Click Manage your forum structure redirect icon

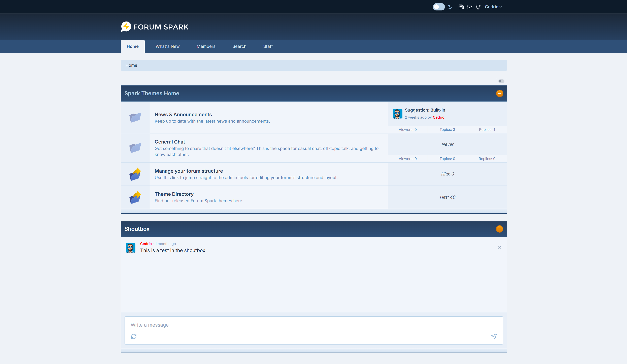pos(135,174)
